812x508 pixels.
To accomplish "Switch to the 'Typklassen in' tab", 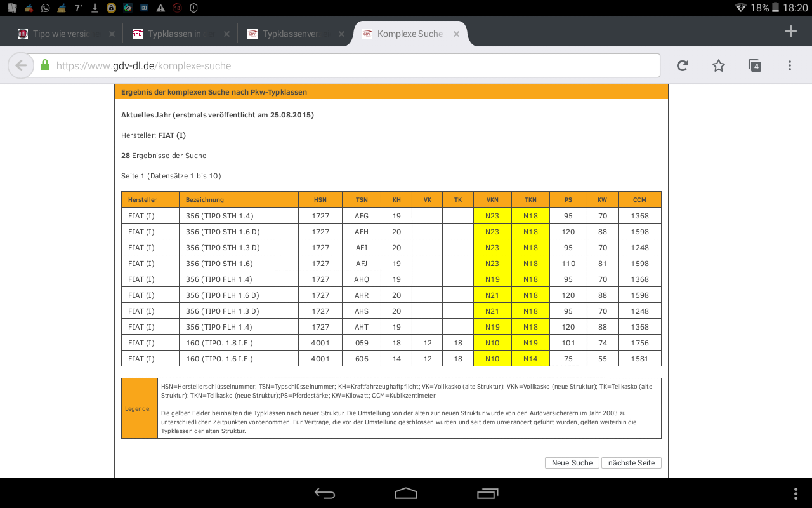I will [174, 34].
